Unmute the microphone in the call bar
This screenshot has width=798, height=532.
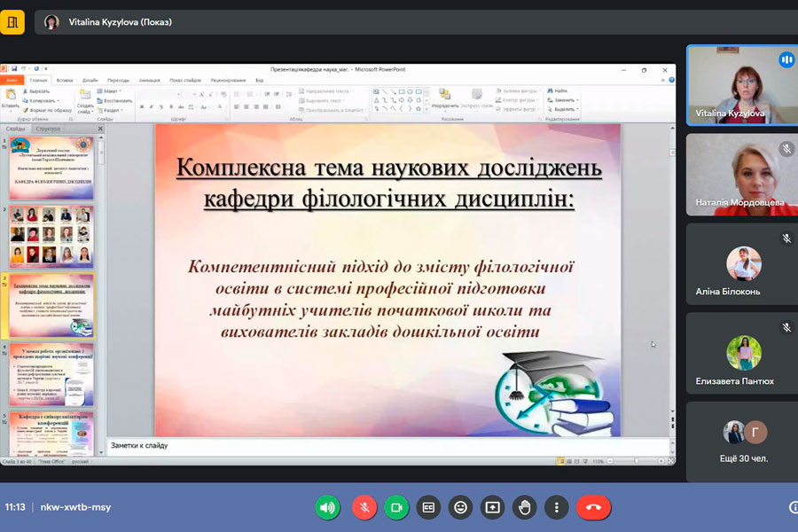364,507
